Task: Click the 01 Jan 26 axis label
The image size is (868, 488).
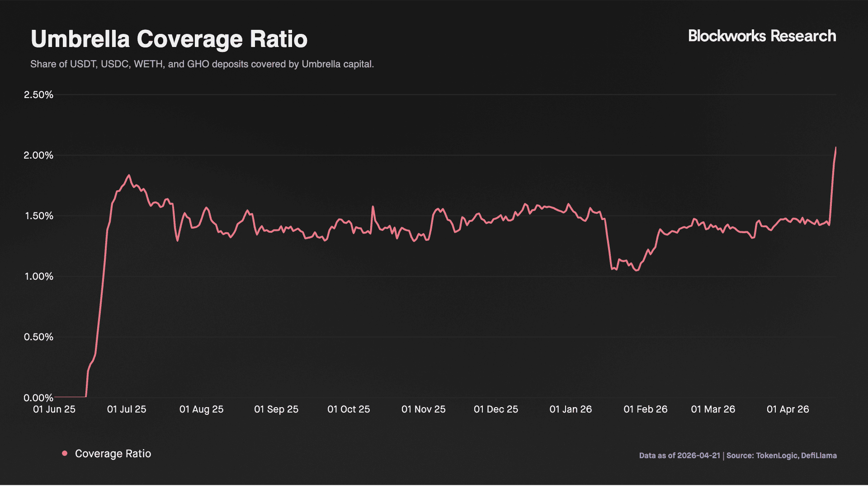Action: point(571,409)
